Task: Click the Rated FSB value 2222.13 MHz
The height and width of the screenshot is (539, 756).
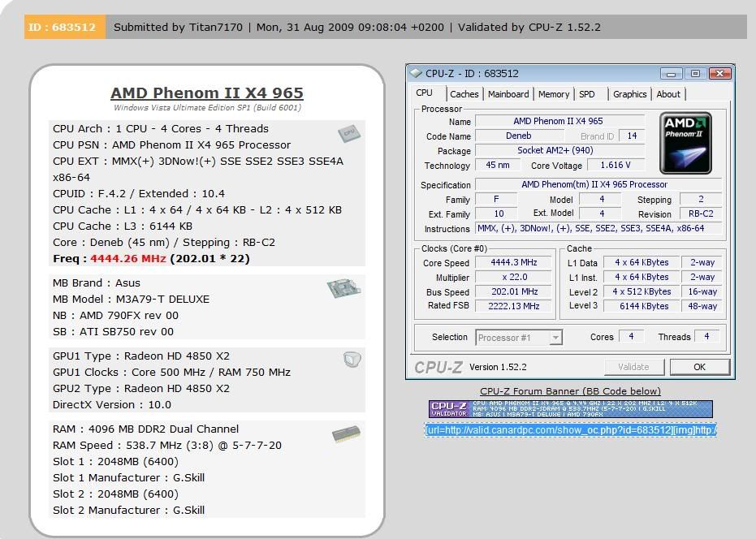Action: (x=513, y=306)
